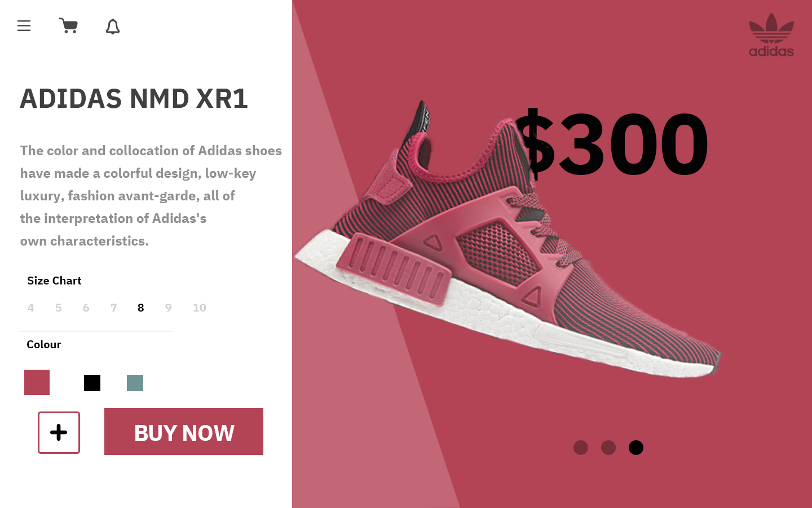Pick size 10 from size chart
Screen dimensions: 812x508
coord(200,308)
